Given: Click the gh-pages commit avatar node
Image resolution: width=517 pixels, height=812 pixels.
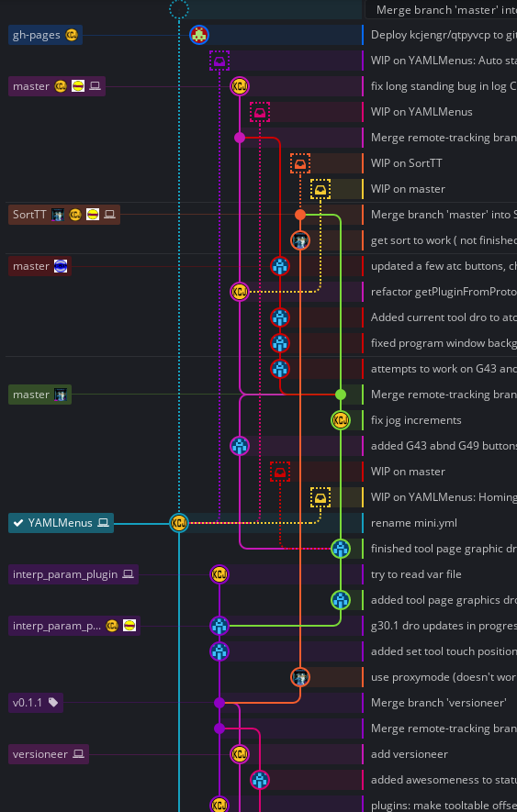Looking at the screenshot, I should click(199, 35).
